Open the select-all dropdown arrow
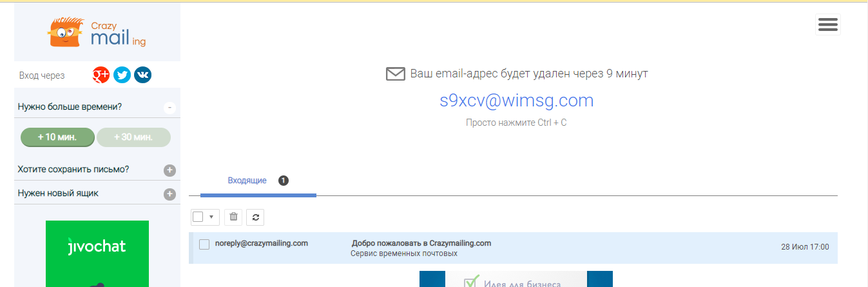This screenshot has height=287, width=868. pos(211,217)
